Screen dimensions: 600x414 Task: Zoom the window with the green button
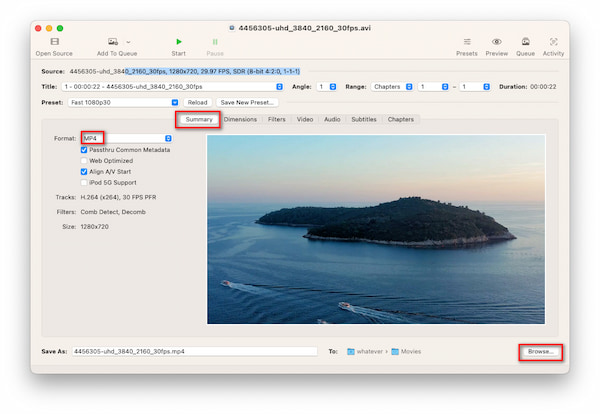point(60,28)
